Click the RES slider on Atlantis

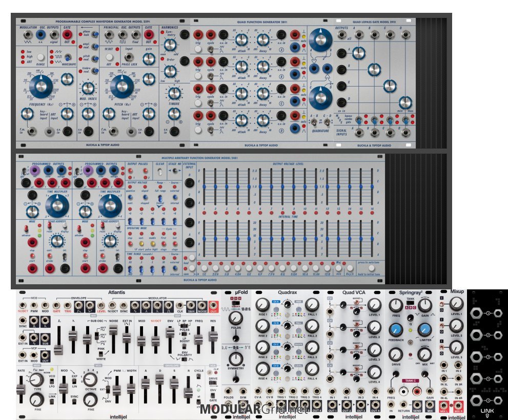pyautogui.click(x=213, y=337)
